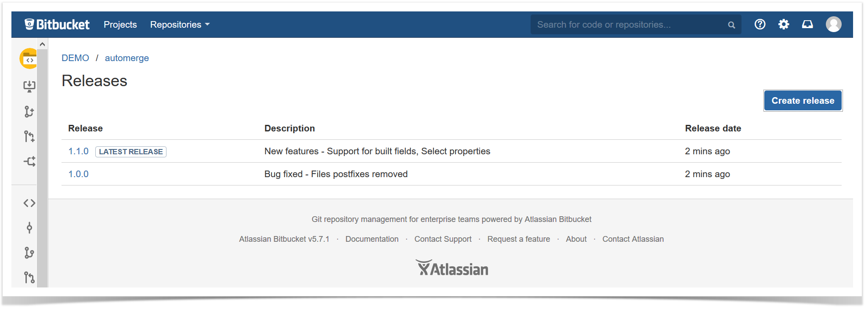Image resolution: width=868 pixels, height=309 pixels.
Task: Click the Atlassian footer logo
Action: coord(452,268)
